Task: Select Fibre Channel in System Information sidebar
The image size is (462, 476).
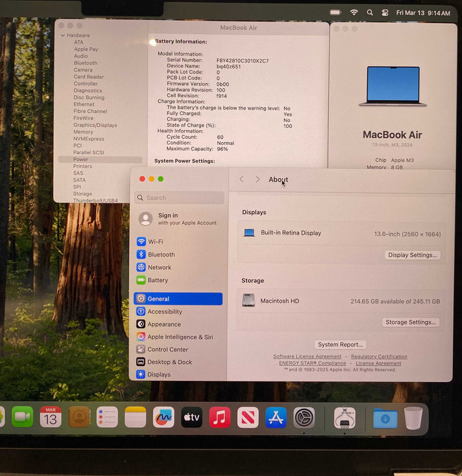Action: pos(90,111)
